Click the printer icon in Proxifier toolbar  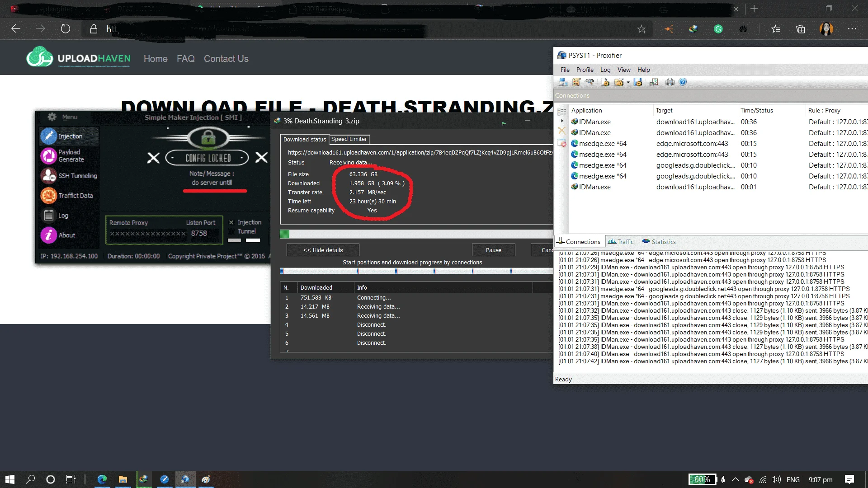[x=670, y=82]
